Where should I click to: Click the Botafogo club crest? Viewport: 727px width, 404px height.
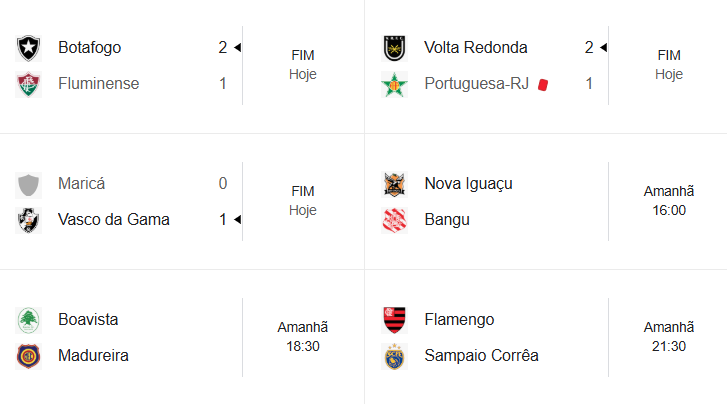coord(28,48)
